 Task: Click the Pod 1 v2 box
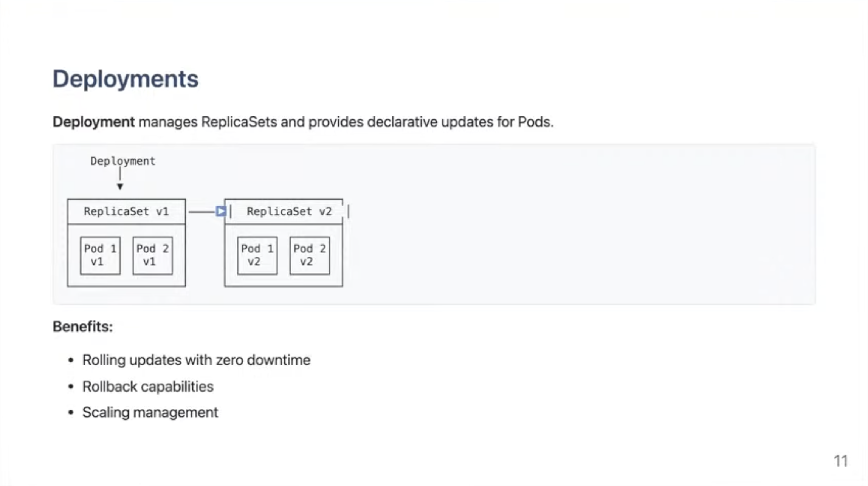tap(257, 255)
